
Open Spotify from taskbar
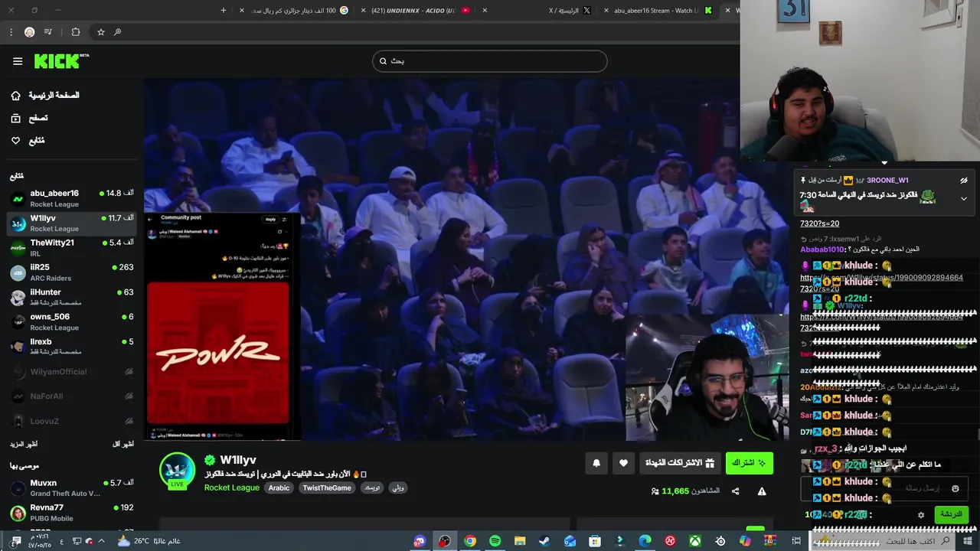point(495,541)
